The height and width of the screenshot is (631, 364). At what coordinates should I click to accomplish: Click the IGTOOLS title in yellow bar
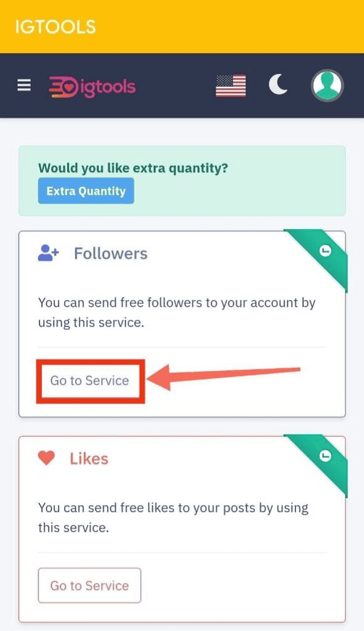click(55, 27)
